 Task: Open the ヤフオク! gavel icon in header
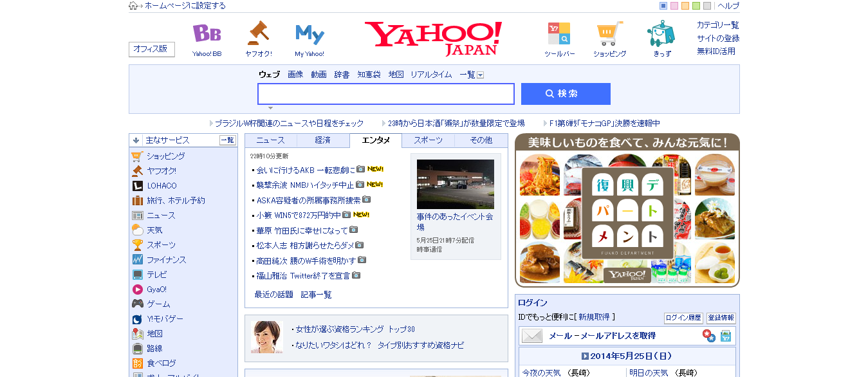coord(258,33)
